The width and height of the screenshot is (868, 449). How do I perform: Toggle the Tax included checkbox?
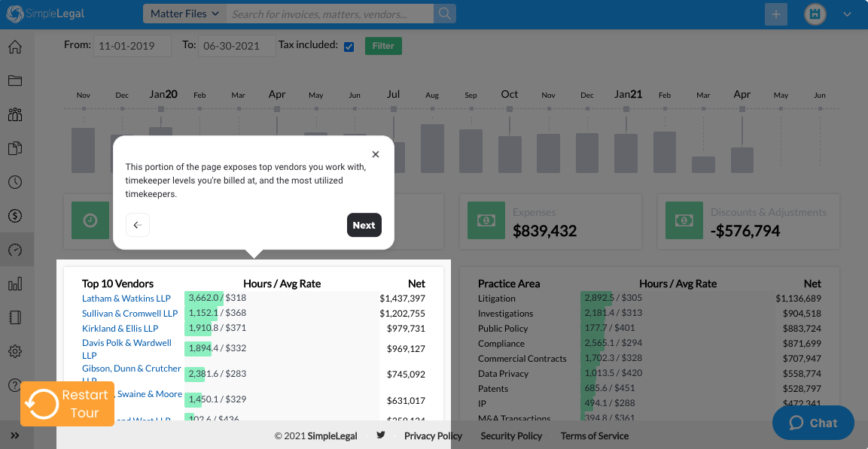point(349,47)
